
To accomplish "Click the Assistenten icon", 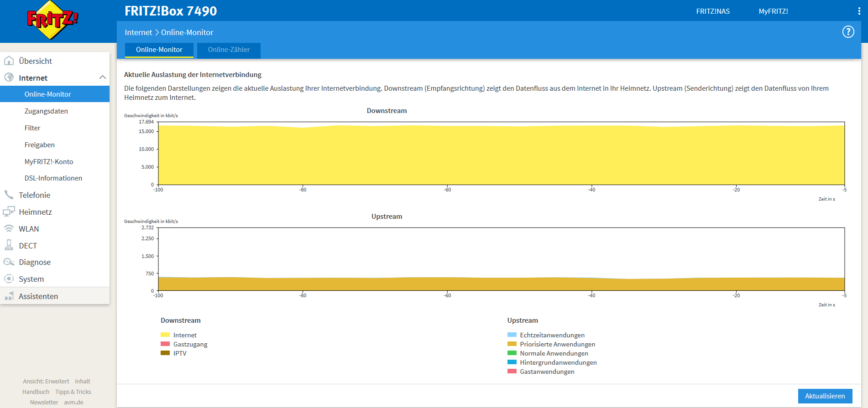I will pyautogui.click(x=9, y=296).
